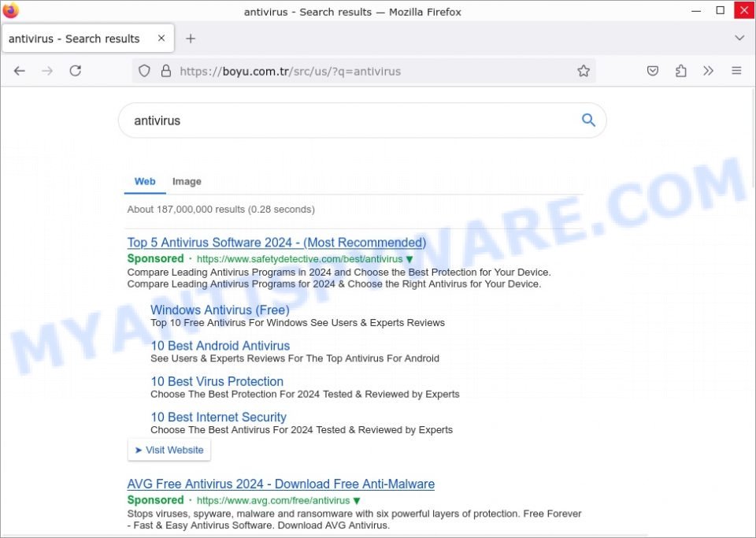
Task: Open 10 Best Internet Security sitelink
Action: coord(218,417)
